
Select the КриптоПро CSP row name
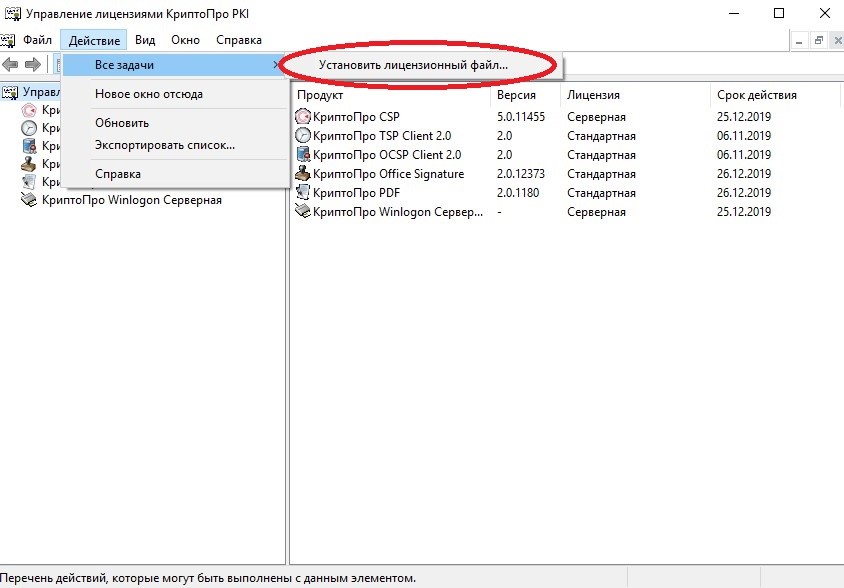[x=356, y=117]
